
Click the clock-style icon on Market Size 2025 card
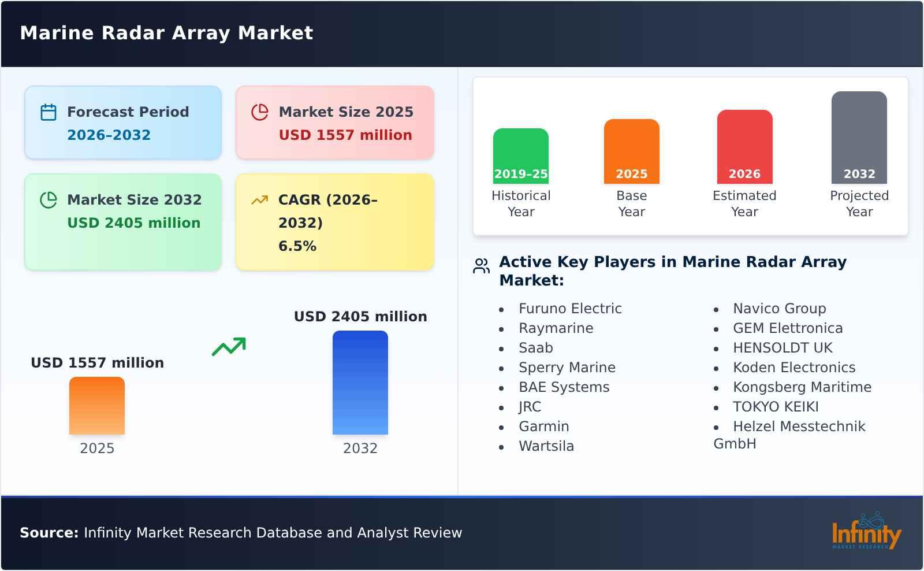click(x=260, y=112)
